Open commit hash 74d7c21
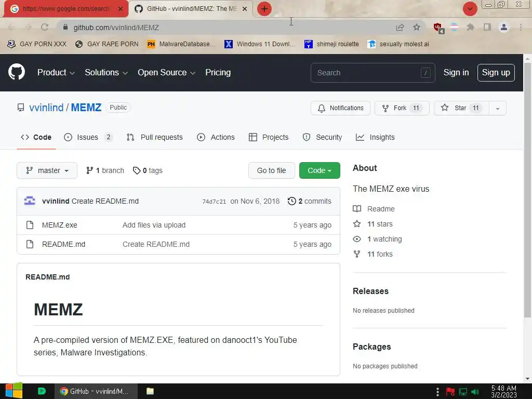The image size is (532, 399). pyautogui.click(x=214, y=202)
